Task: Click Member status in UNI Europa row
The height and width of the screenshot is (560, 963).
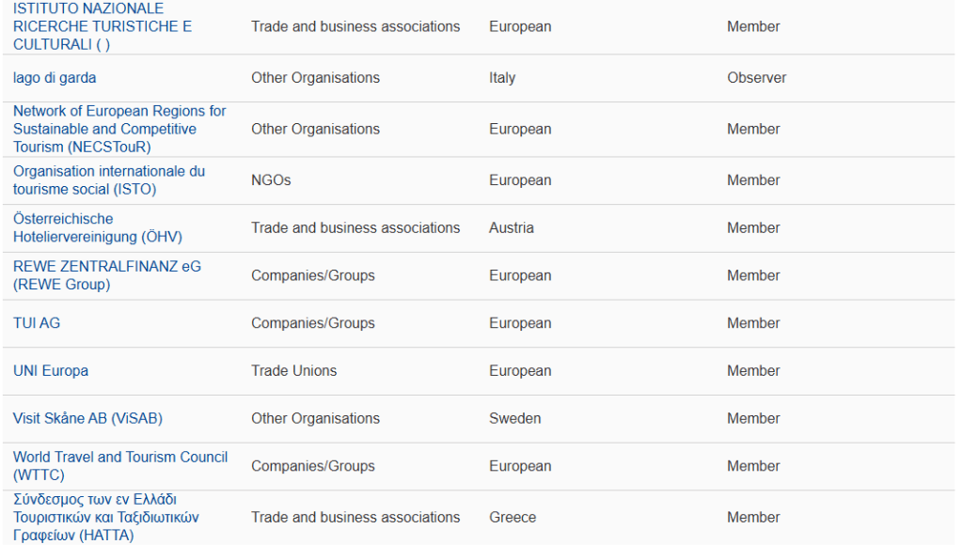Action: click(753, 371)
